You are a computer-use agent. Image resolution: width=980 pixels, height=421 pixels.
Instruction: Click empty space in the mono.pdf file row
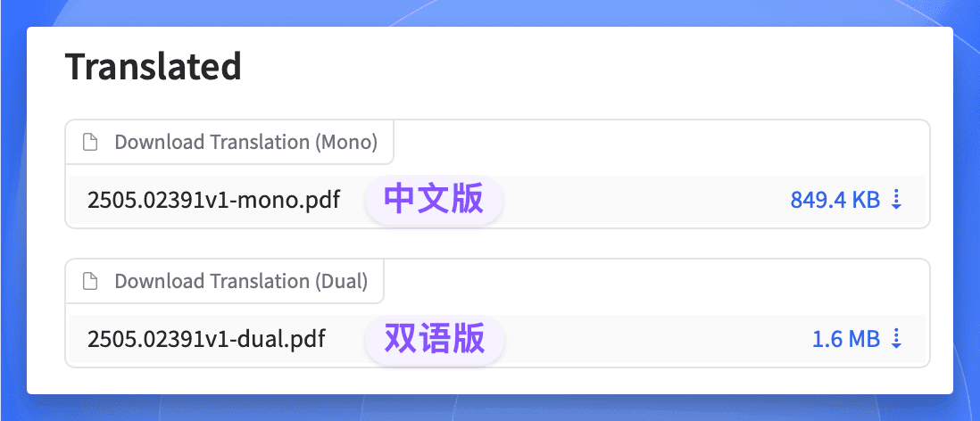click(x=643, y=200)
